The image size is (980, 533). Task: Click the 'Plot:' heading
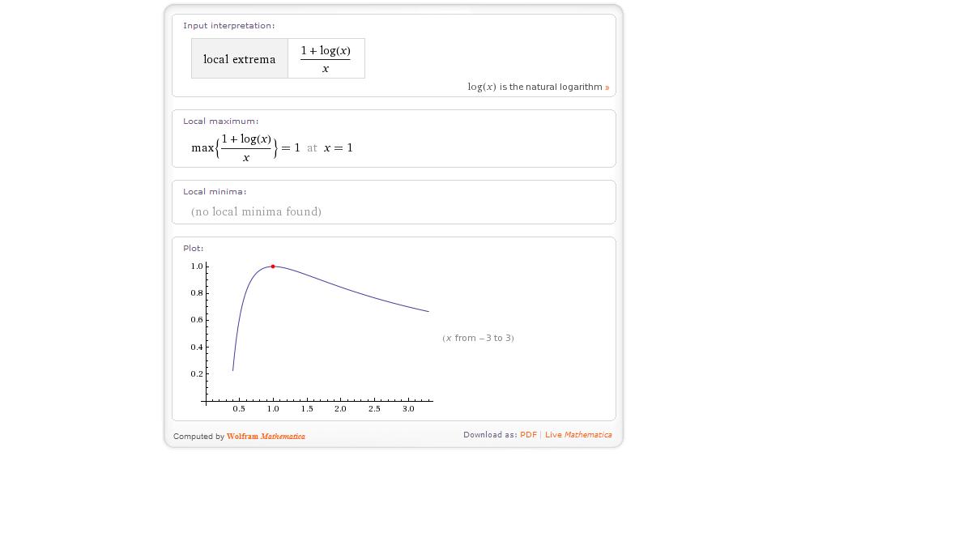click(193, 249)
